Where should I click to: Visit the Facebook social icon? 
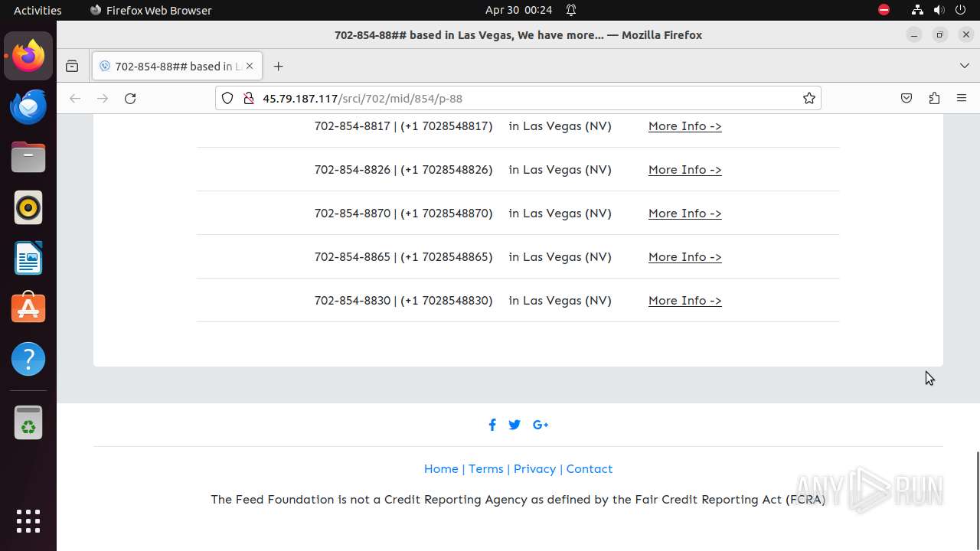[492, 425]
